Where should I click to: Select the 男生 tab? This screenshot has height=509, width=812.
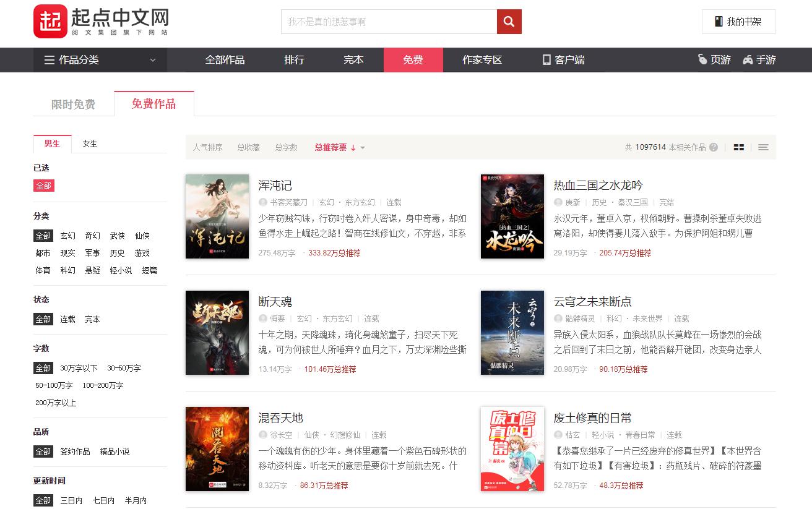click(53, 143)
